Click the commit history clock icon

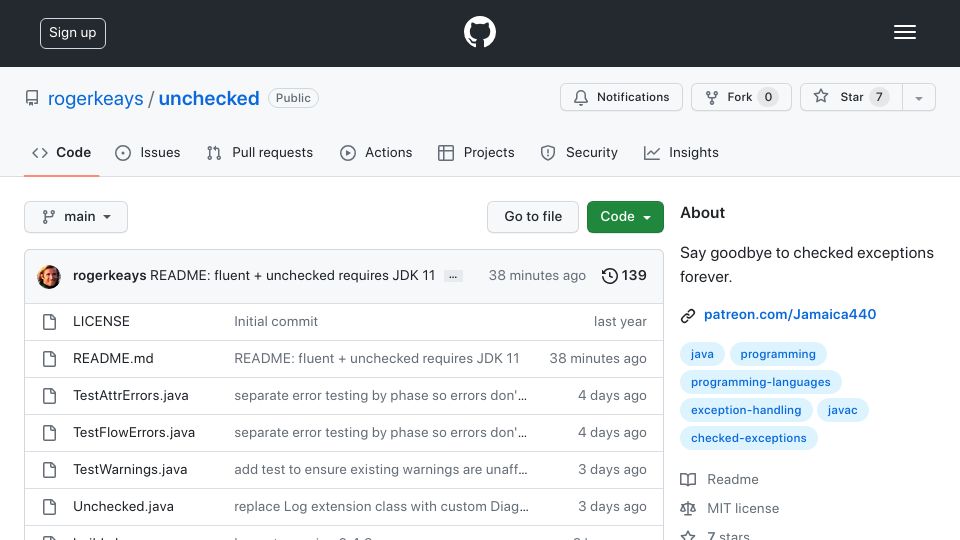coord(609,276)
